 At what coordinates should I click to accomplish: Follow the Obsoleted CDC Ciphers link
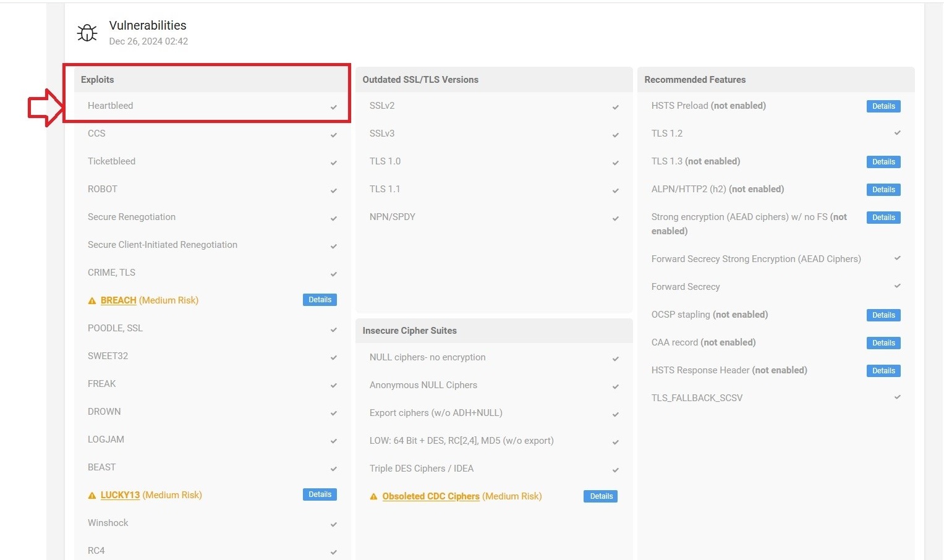tap(431, 496)
